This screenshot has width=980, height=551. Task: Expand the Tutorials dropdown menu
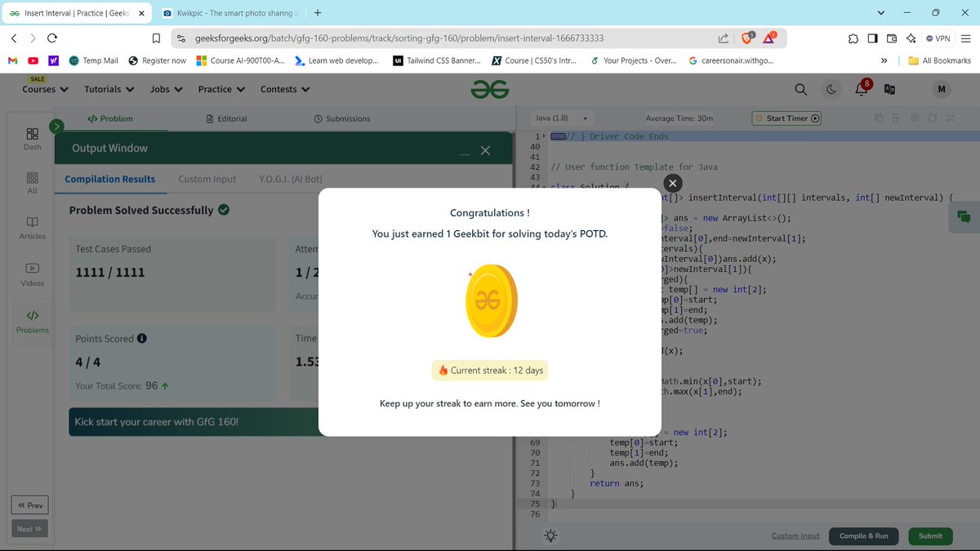109,89
